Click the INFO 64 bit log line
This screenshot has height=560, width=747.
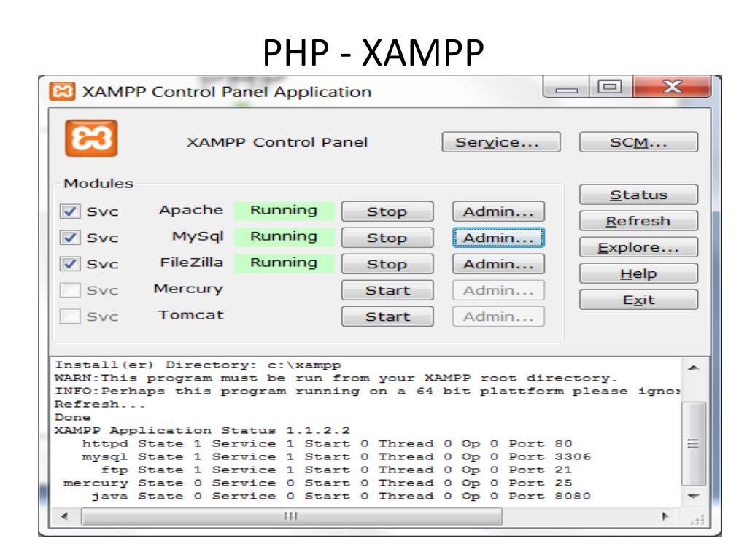tap(368, 392)
